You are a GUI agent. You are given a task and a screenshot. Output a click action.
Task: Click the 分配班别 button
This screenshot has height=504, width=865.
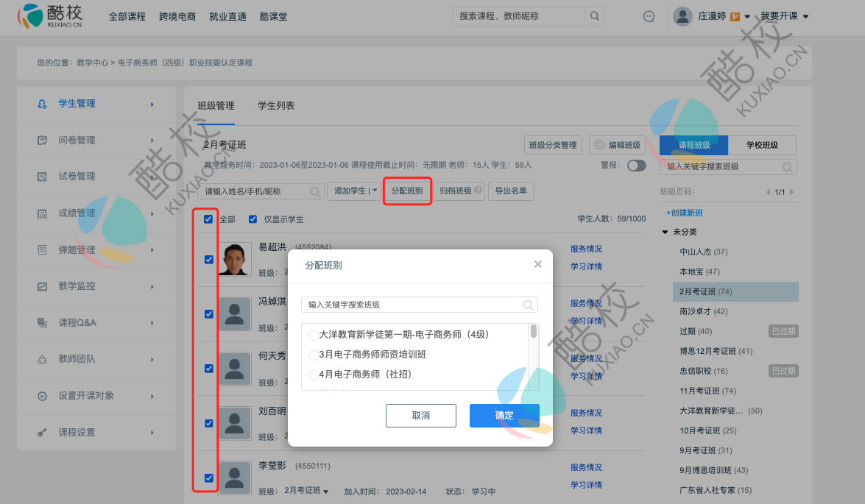(x=407, y=191)
